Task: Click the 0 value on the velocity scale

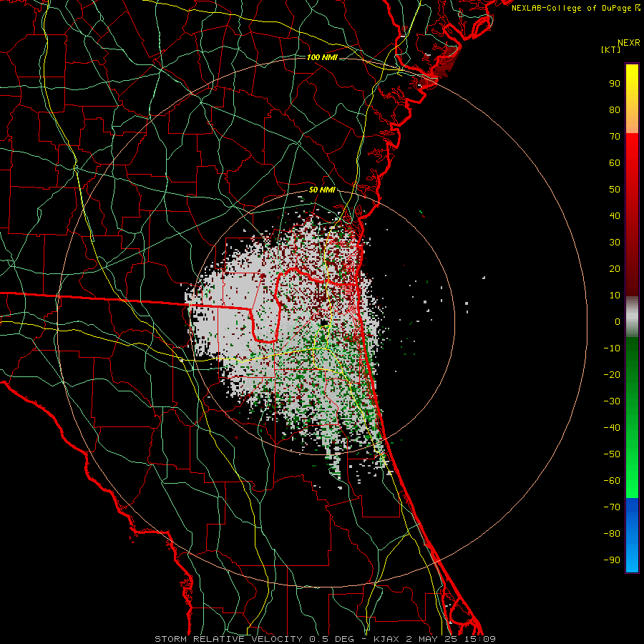Action: (618, 321)
